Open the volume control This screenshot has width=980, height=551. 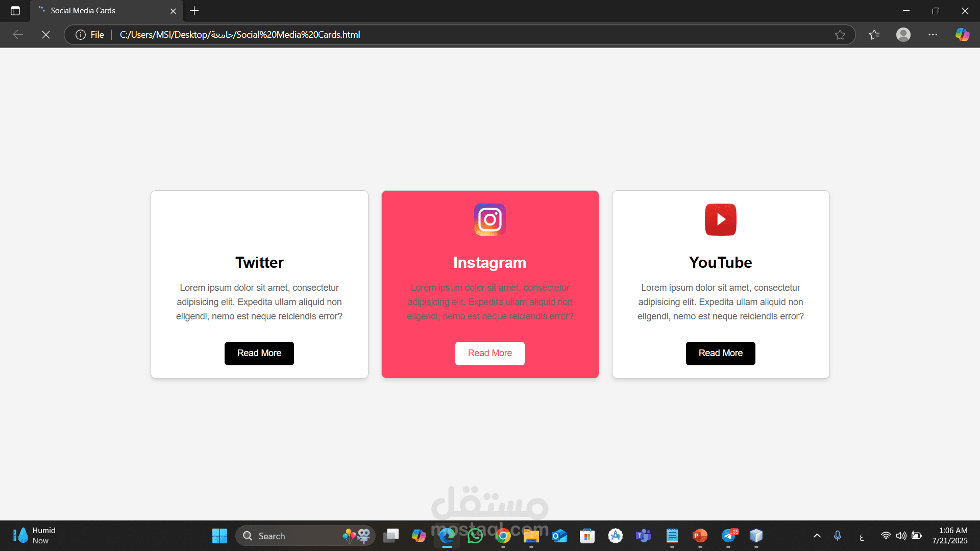[901, 536]
